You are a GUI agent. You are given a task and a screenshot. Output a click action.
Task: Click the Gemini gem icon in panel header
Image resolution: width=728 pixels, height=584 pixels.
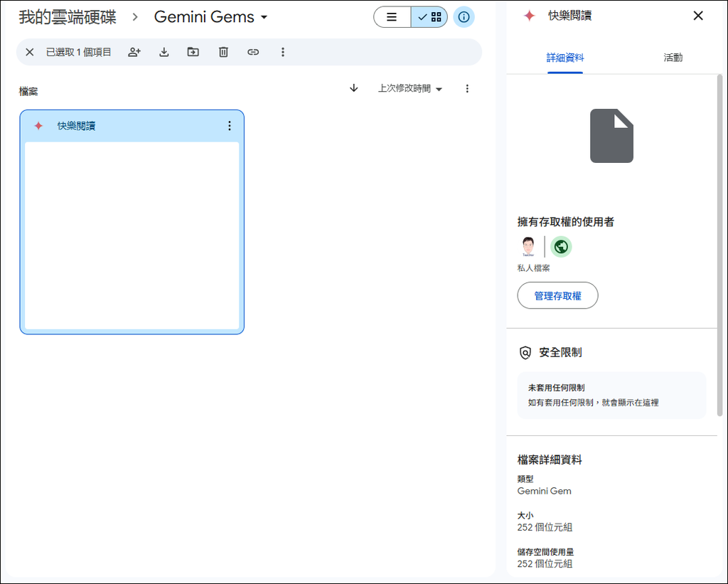click(529, 16)
